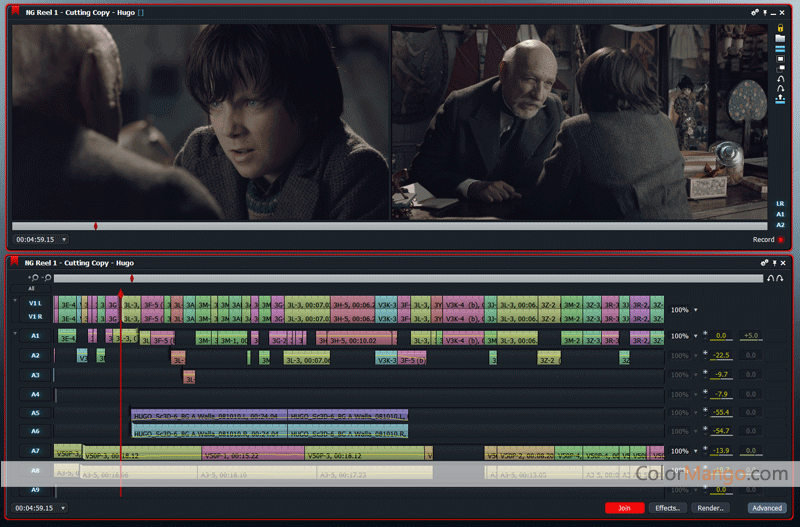Click the Record label in viewer
The image size is (800, 527).
click(763, 240)
